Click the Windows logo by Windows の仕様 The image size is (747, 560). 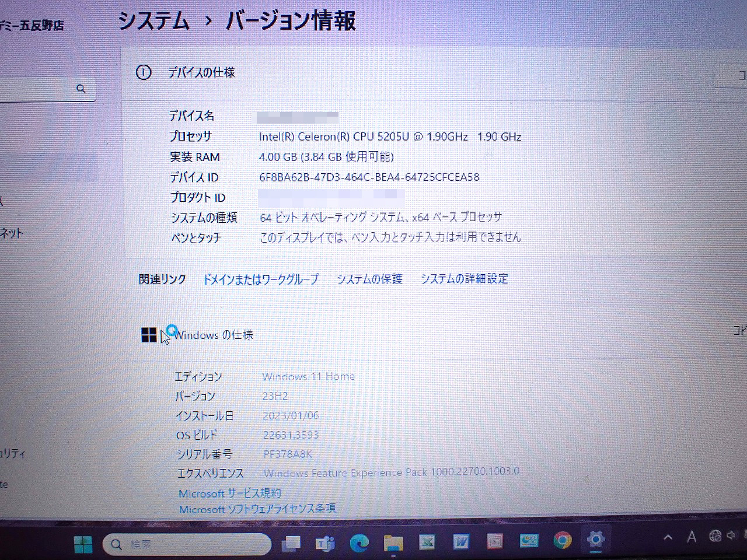coord(149,335)
